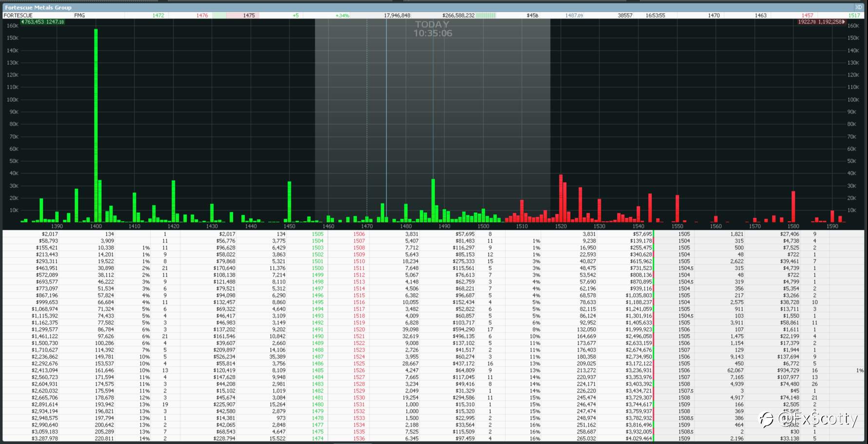Click the traded value $266,588,232

tap(458, 16)
